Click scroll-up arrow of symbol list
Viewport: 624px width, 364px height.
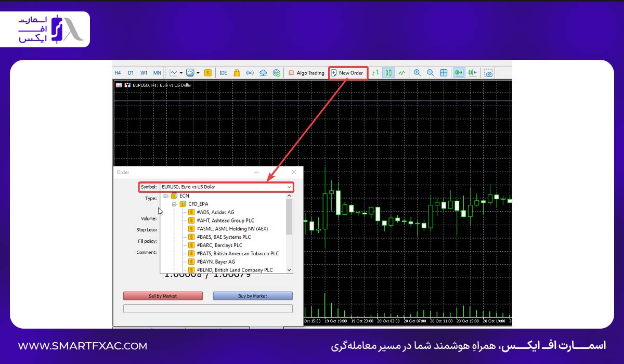pyautogui.click(x=290, y=196)
